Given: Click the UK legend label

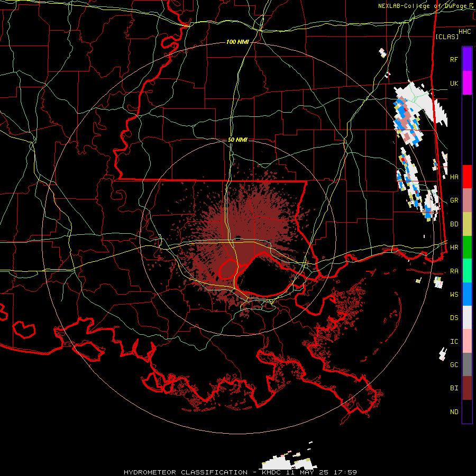Looking at the screenshot, I should (x=454, y=83).
